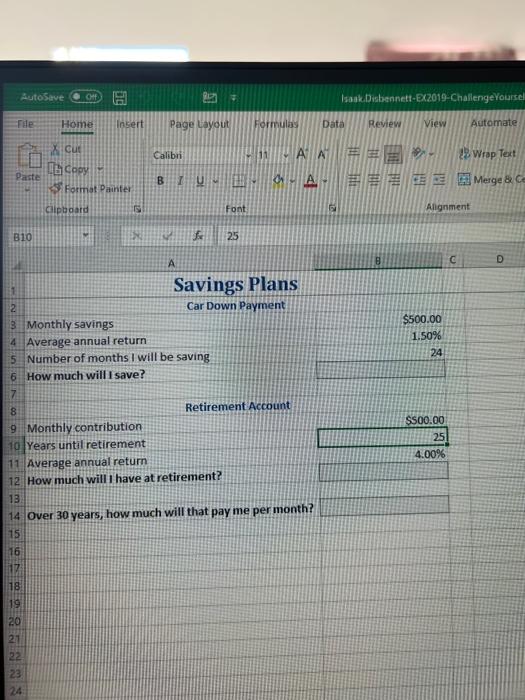Cancel the formula bar entry

coord(137,235)
